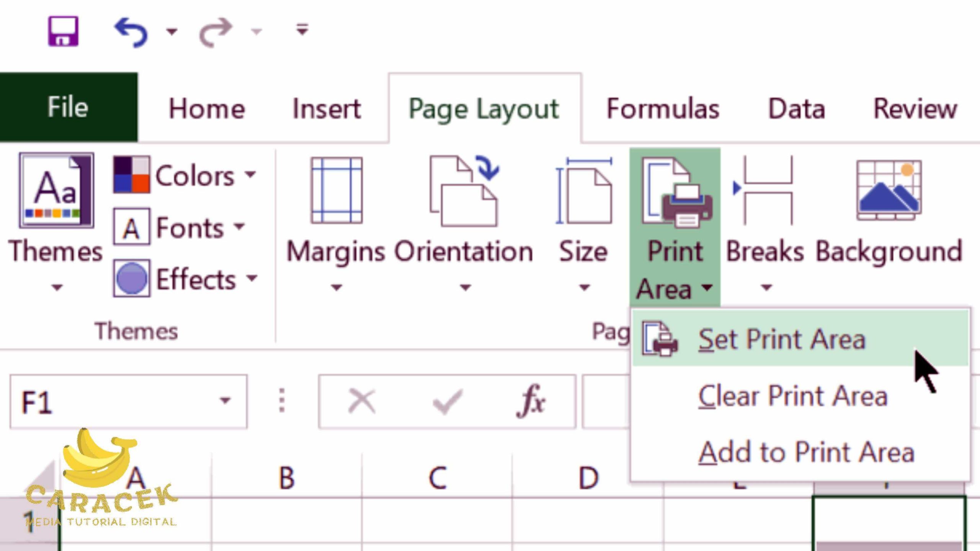This screenshot has width=980, height=551.
Task: Expand the theme Fonts dropdown
Action: [180, 228]
